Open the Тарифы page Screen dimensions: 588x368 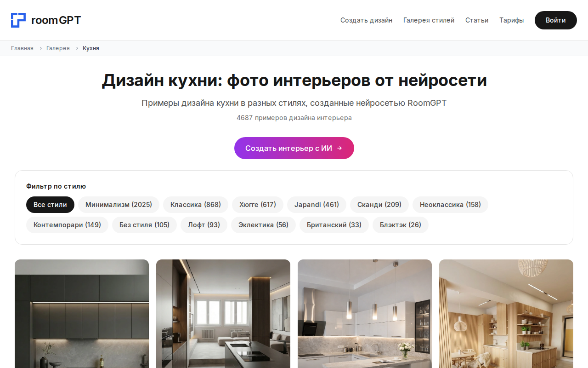[511, 20]
